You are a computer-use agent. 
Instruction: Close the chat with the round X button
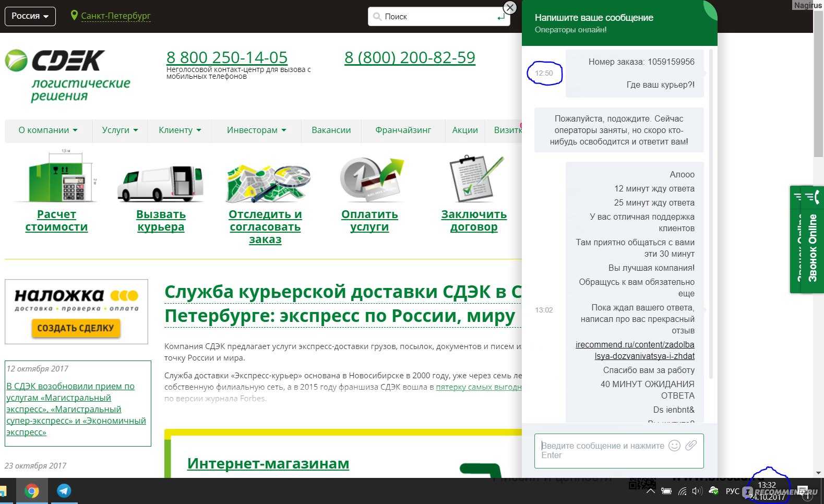(x=510, y=7)
